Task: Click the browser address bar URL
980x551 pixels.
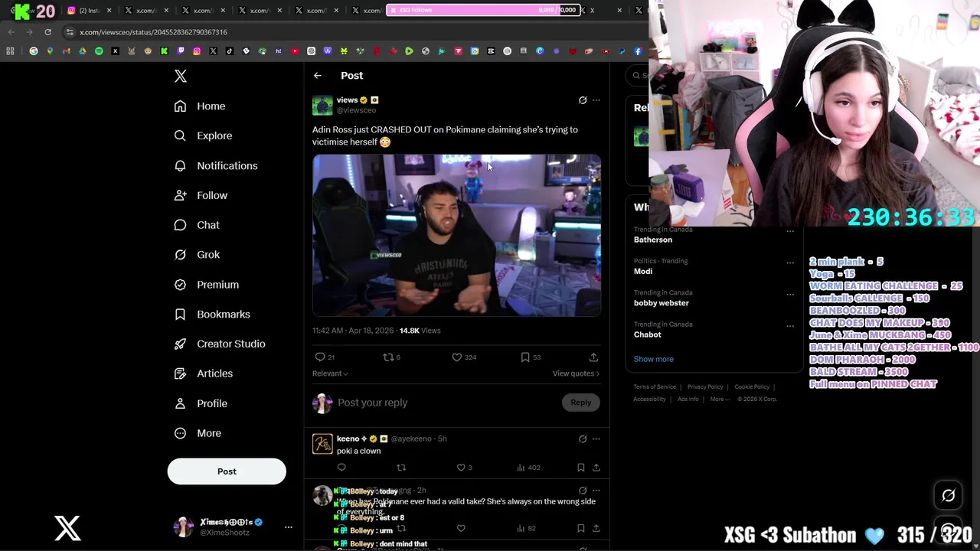Action: pyautogui.click(x=153, y=32)
